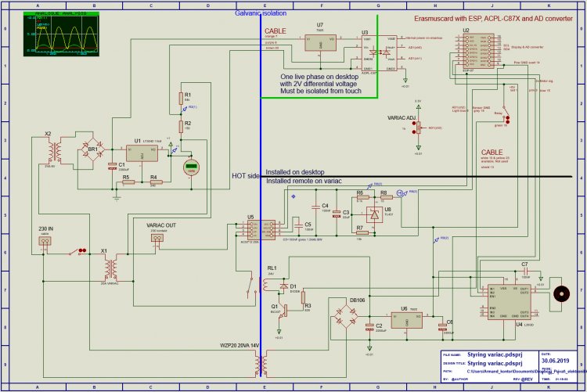Select the round voltmeter instrument
The width and height of the screenshot is (587, 392).
click(x=191, y=167)
